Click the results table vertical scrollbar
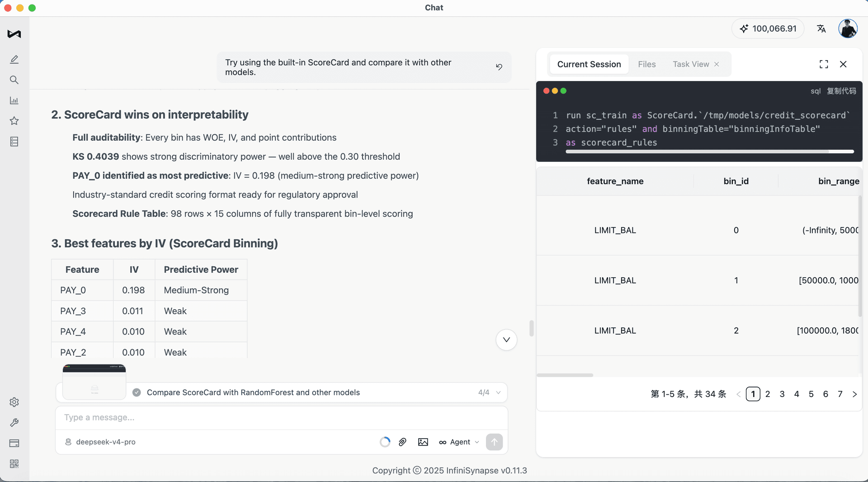The image size is (868, 482). 859,256
